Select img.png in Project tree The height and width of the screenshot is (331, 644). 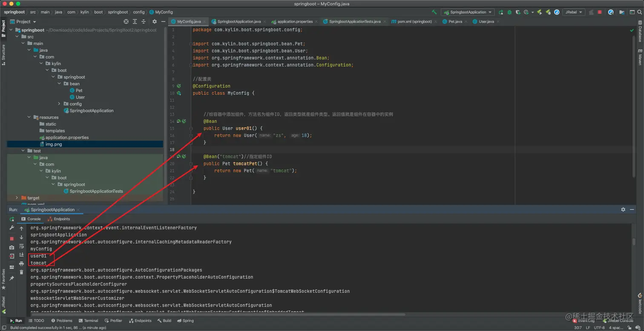[54, 144]
